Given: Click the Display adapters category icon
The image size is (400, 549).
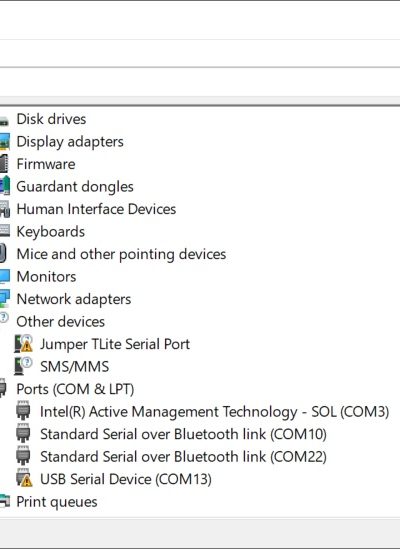Looking at the screenshot, I should pos(5,141).
